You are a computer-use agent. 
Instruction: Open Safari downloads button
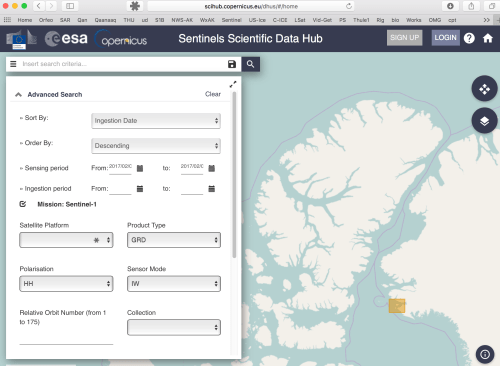[450, 6]
